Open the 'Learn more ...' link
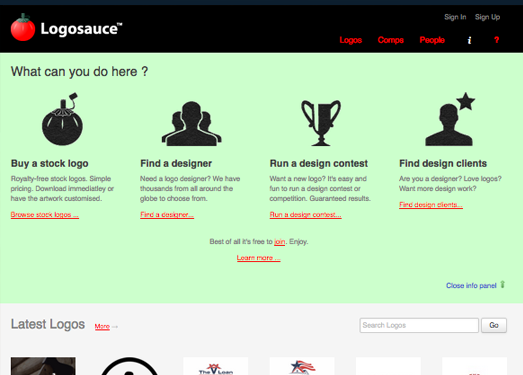 click(258, 258)
